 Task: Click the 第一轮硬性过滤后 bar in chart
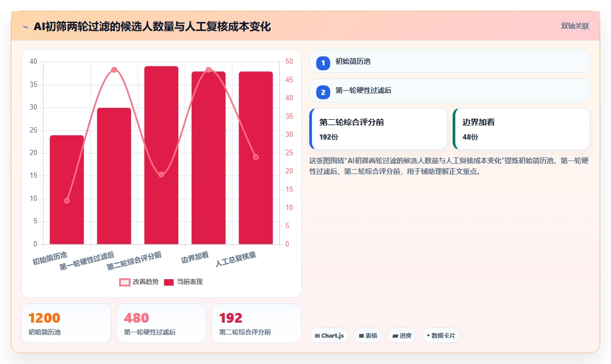[x=114, y=176]
